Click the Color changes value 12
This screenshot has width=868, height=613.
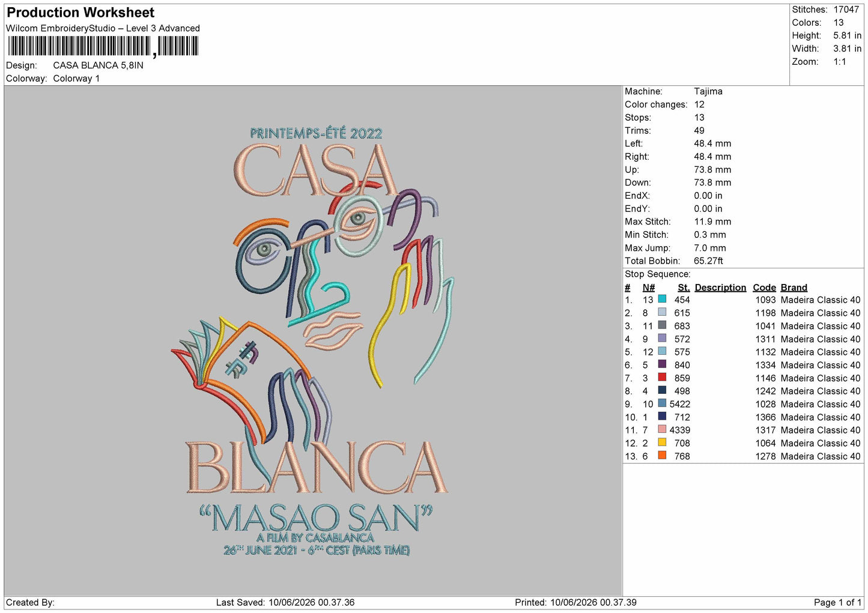click(699, 104)
